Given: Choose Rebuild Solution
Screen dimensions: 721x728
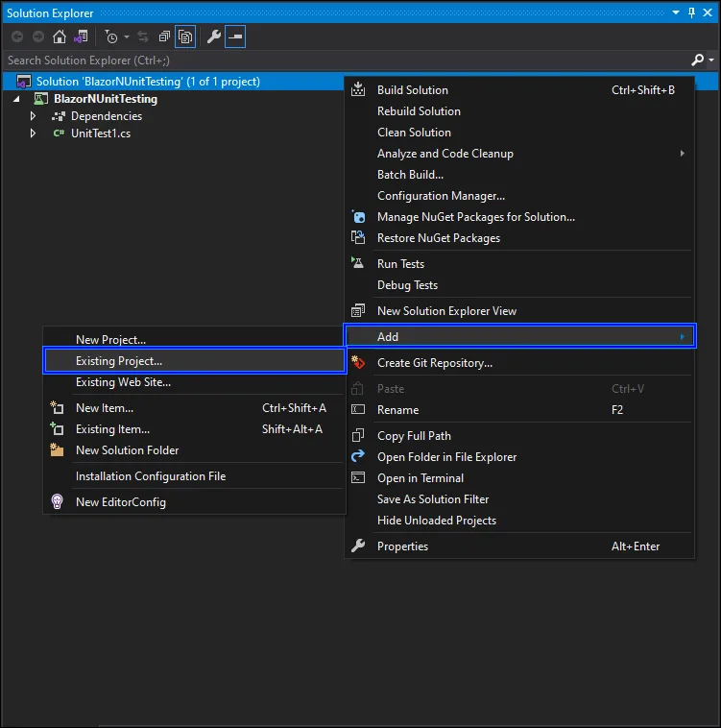Looking at the screenshot, I should click(519, 111).
